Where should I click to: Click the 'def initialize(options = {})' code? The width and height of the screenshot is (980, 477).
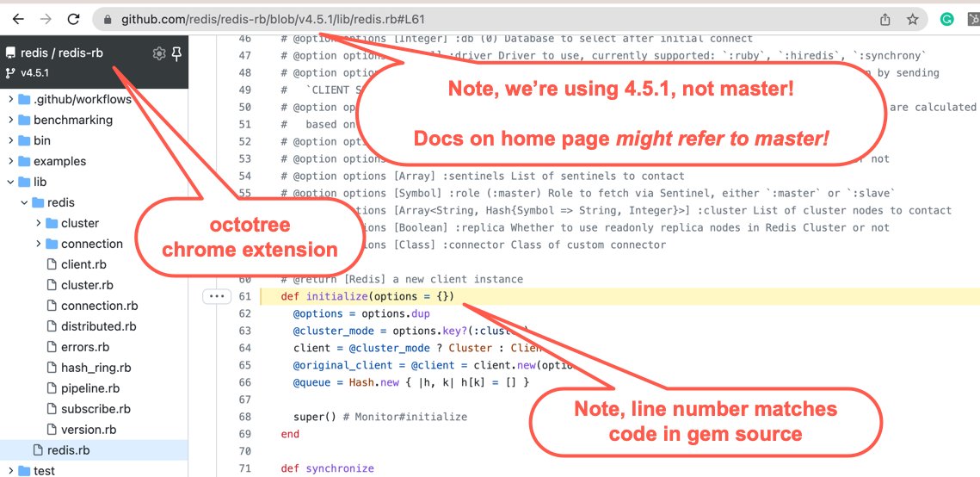click(367, 296)
